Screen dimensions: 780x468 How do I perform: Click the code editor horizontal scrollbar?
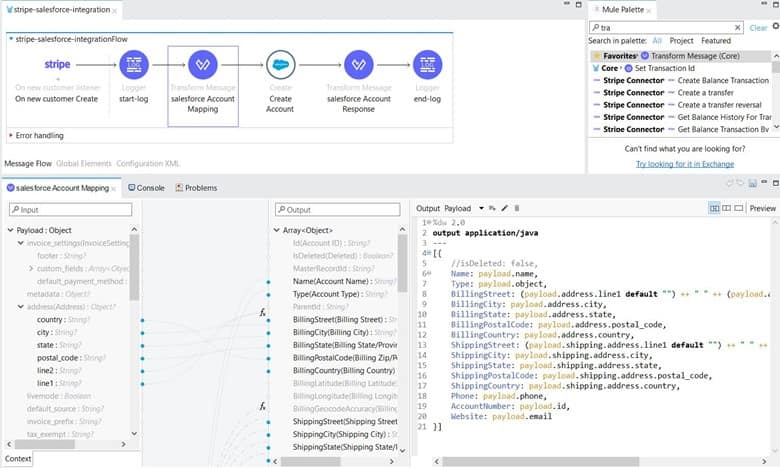click(541, 462)
